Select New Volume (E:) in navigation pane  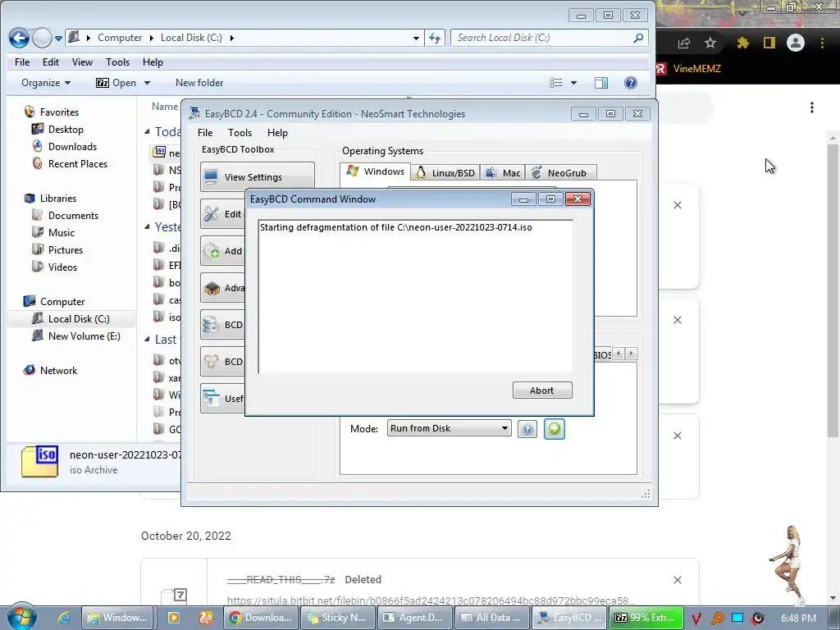84,336
